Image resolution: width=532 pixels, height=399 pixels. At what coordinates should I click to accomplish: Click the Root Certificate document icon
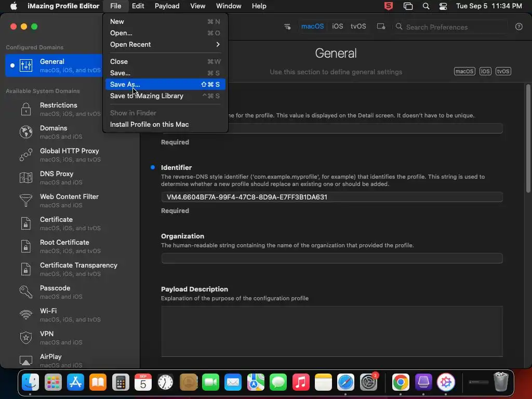[26, 246]
